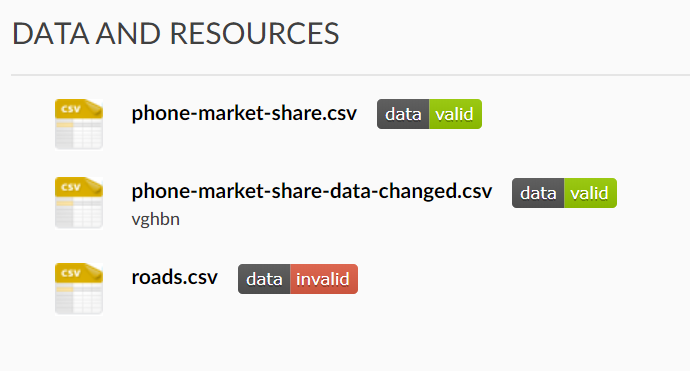Click the word RESOURCES in the heading
Image resolution: width=690 pixels, height=371 pixels.
254,33
